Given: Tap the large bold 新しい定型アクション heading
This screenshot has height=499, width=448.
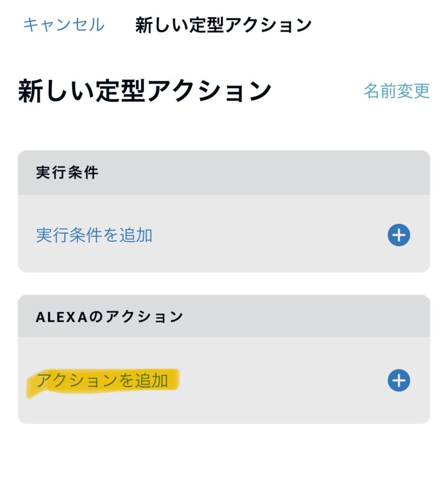Looking at the screenshot, I should (145, 91).
